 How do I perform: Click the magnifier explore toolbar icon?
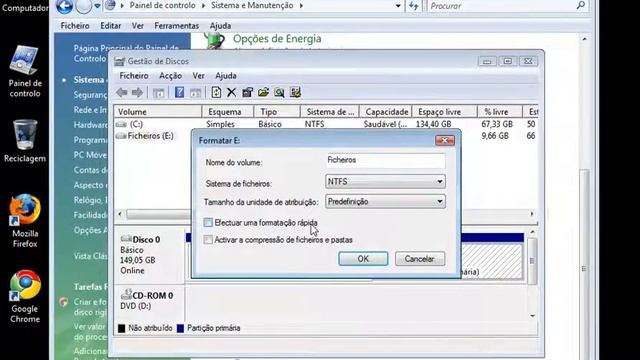[279, 93]
